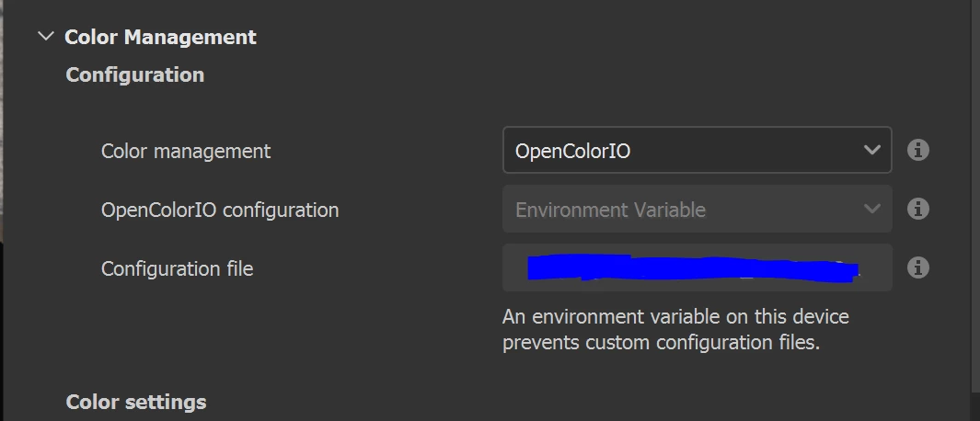Collapse the Color Management section chevron
This screenshot has width=980, height=421.
[45, 37]
